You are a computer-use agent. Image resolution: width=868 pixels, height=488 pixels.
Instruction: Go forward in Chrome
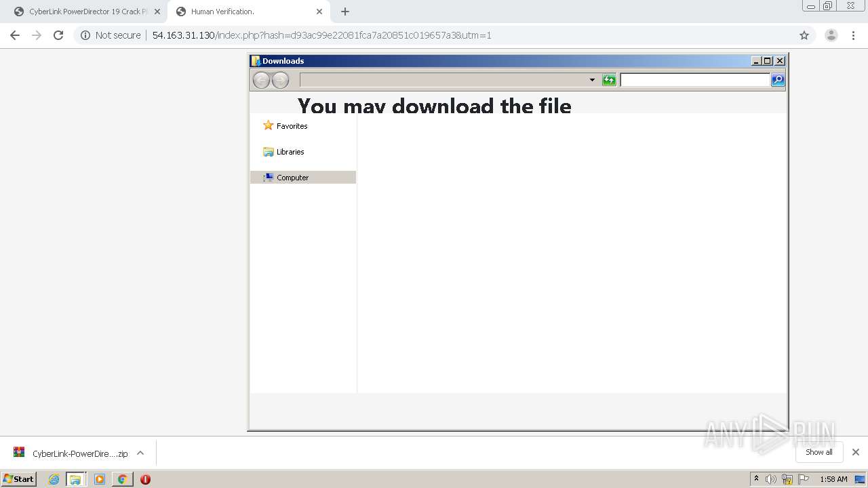click(37, 35)
